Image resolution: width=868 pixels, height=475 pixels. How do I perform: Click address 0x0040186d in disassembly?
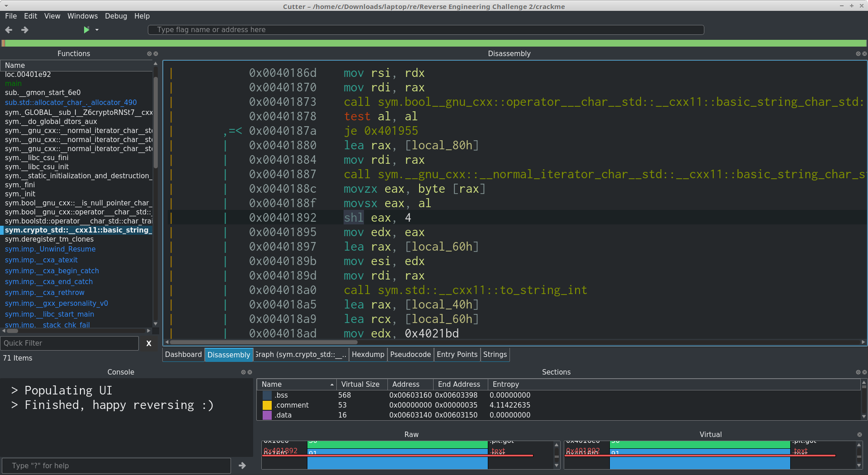pos(283,73)
